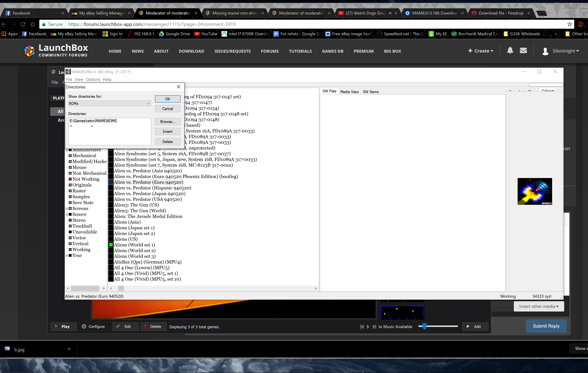Open the FORUMS navigation link
588x373 pixels.
(x=269, y=51)
